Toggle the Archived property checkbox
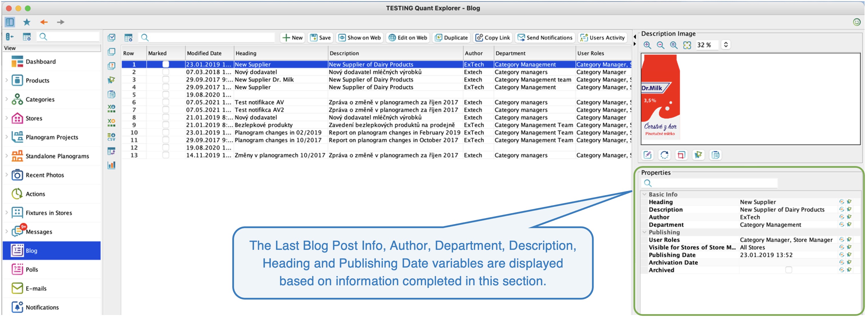 (789, 270)
